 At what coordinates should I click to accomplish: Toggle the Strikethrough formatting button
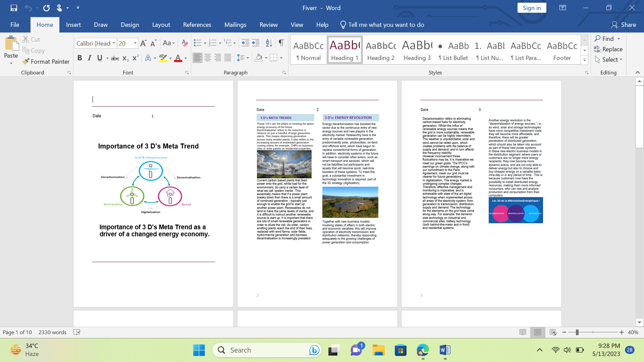115,58
